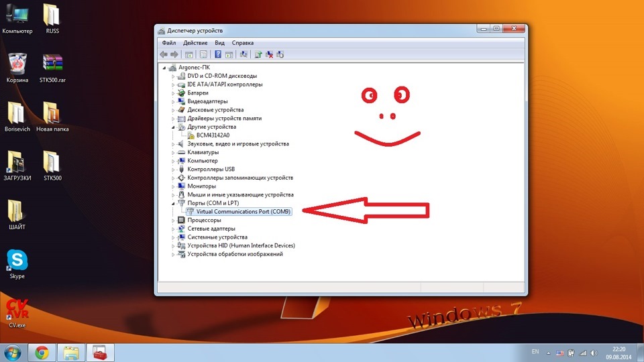644x362 pixels.
Task: Click the EN language indicator
Action: tap(535, 352)
